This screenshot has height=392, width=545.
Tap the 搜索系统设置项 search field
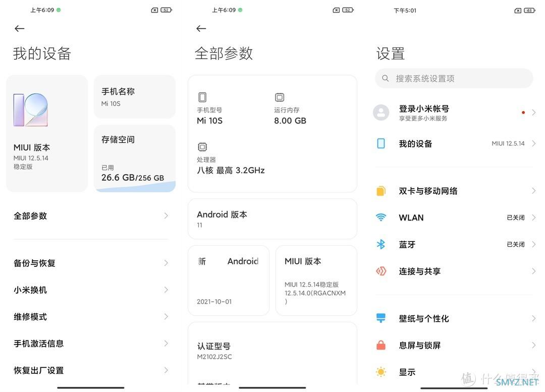pyautogui.click(x=454, y=78)
